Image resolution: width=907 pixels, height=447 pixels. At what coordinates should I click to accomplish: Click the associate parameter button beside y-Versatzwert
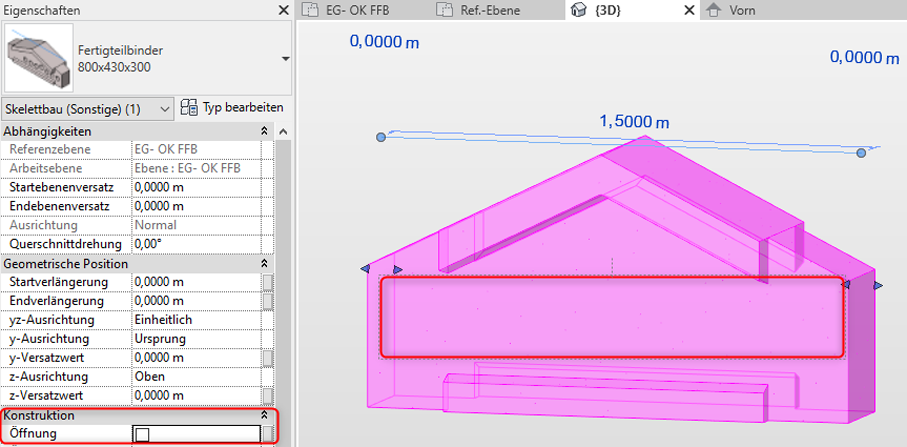click(267, 358)
